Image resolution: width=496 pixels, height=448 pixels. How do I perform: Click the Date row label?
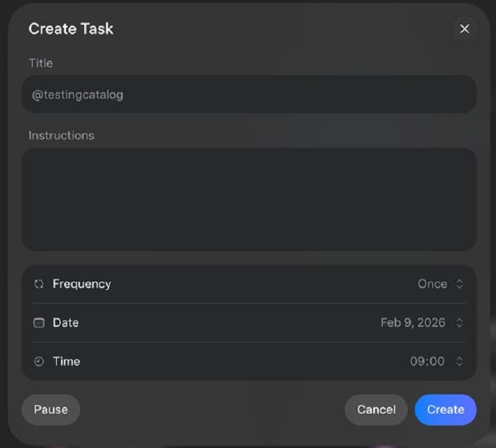65,323
